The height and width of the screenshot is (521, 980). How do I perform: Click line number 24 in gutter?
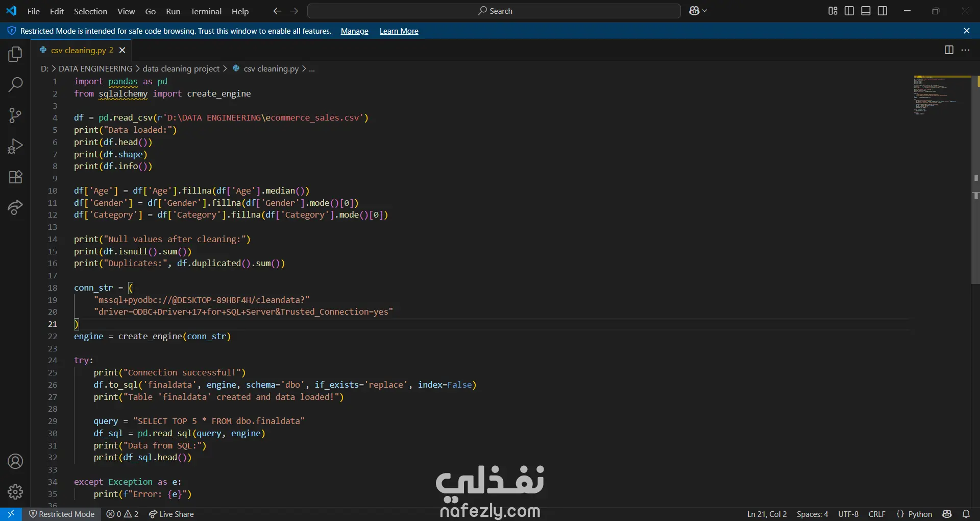click(x=53, y=361)
